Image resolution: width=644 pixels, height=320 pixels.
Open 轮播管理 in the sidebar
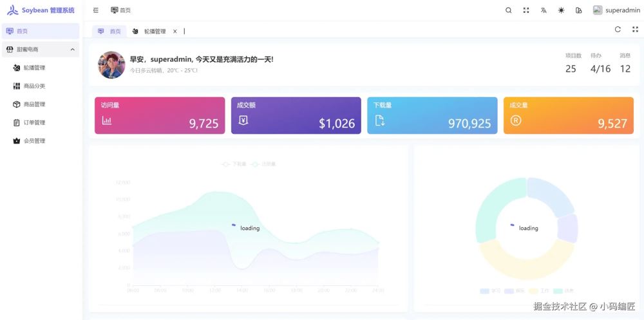pyautogui.click(x=34, y=68)
